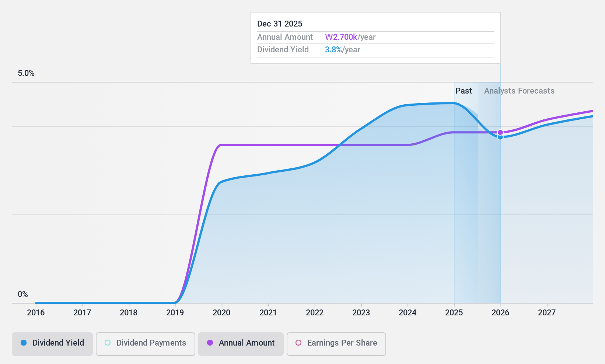605x364 pixels.
Task: Click the 2023 x-axis label
Action: [361, 312]
